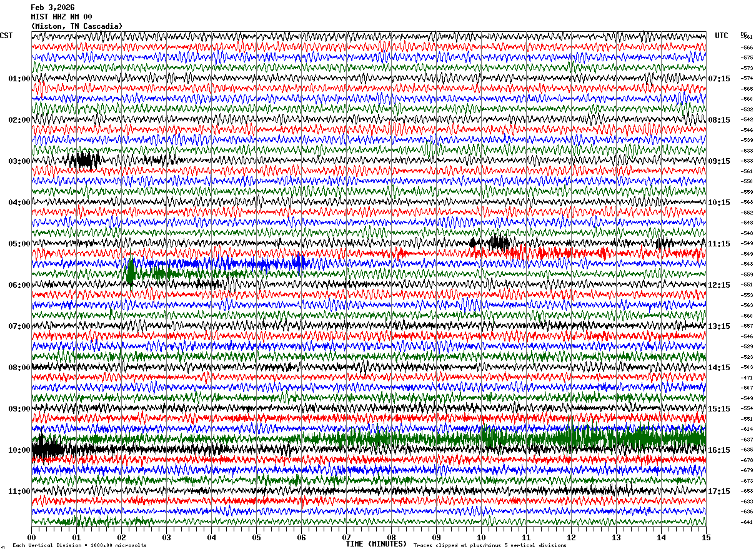Image resolution: width=756 pixels, height=554 pixels.
Task: Click the TIME (MINUTES) axis title
Action: [376, 544]
